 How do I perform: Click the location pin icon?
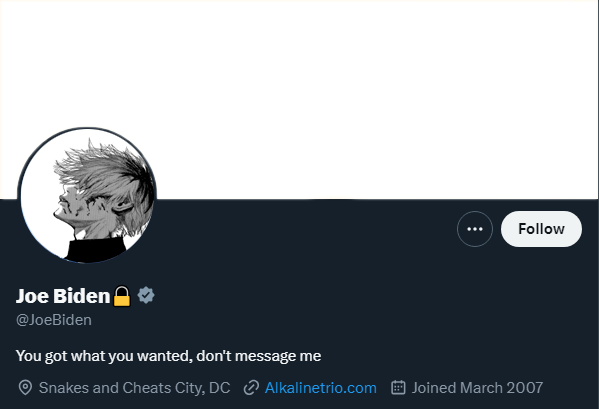(x=25, y=388)
